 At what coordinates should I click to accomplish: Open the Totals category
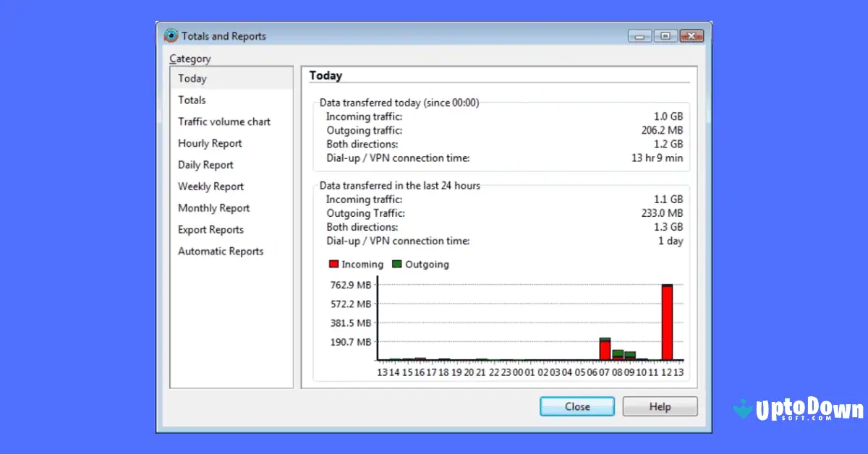pos(191,100)
